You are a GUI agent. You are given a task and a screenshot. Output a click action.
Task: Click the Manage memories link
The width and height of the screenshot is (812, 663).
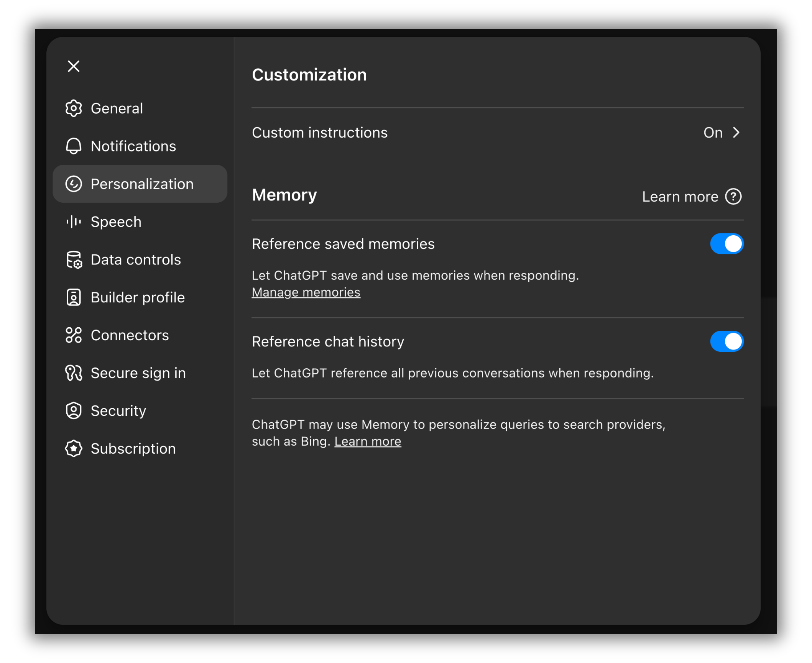tap(306, 292)
